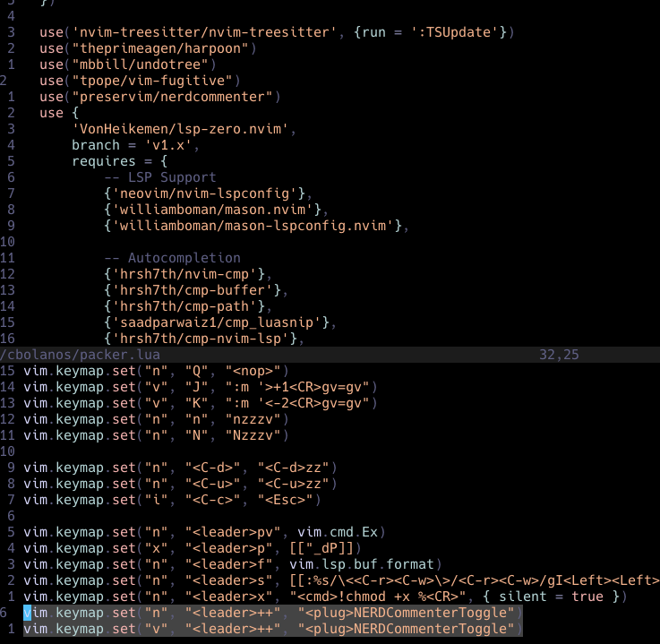
Task: Place cursor on "tpope/vim-fugitive" line
Action: [x=140, y=81]
